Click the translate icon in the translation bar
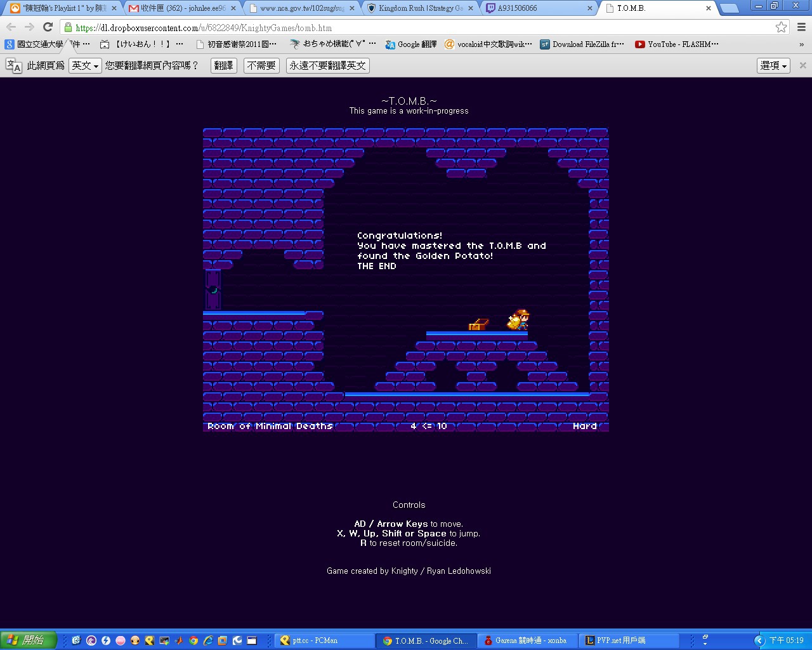Viewport: 812px width, 650px height. click(13, 65)
